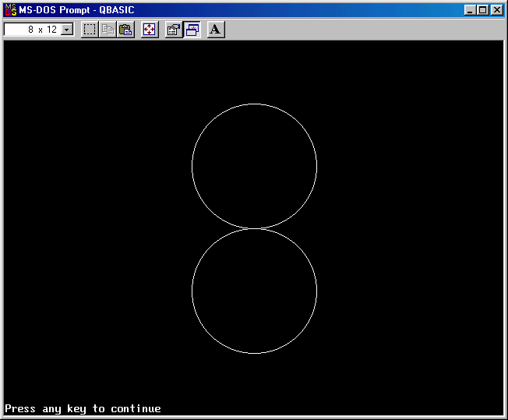Click the 'Press any key to continue' text
Image resolution: width=508 pixels, height=420 pixels.
pos(83,408)
